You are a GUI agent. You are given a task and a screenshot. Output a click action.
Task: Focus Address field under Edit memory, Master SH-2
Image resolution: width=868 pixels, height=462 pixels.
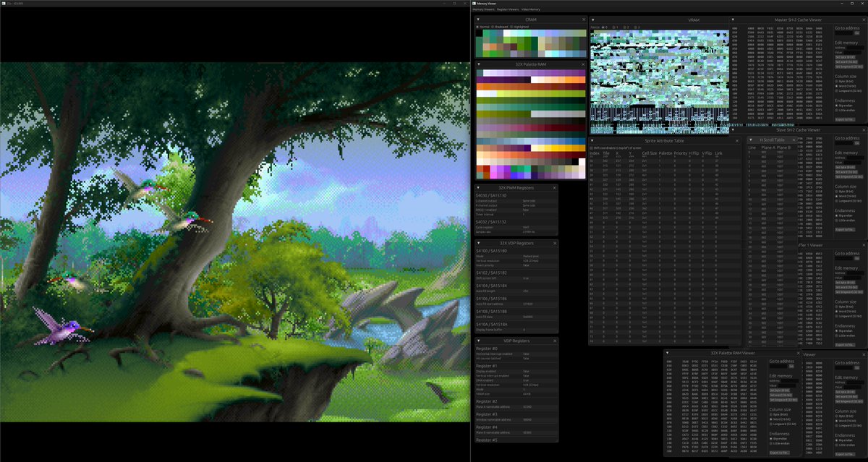(855, 48)
